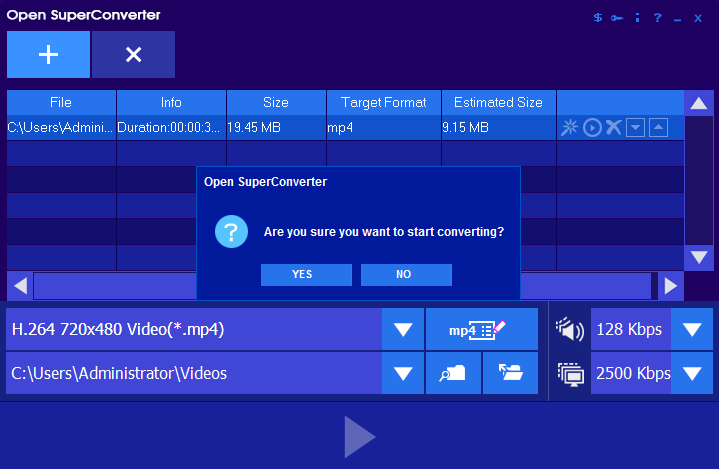
Task: Open the output folder icon button
Action: tap(510, 373)
